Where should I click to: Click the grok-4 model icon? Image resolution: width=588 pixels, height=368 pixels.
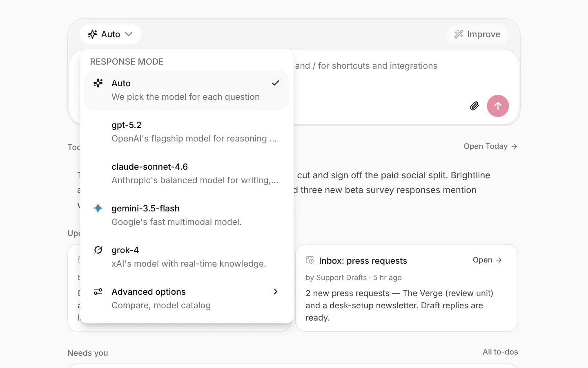[98, 250]
